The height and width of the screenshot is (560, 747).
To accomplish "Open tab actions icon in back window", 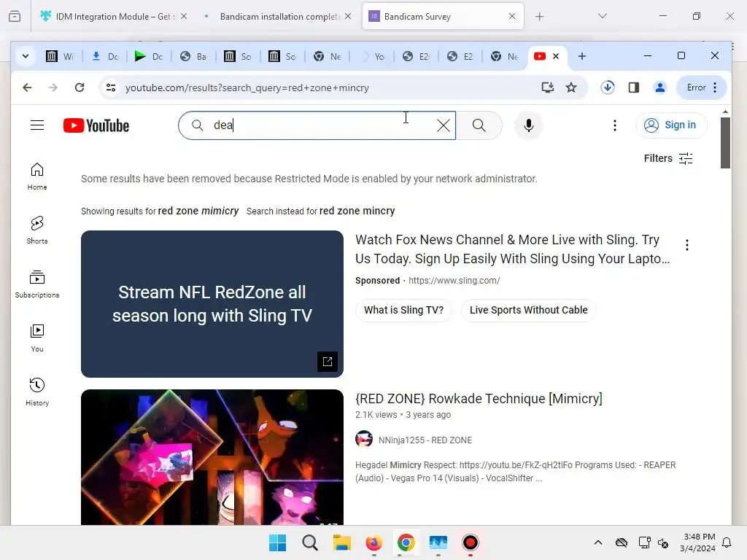I will click(x=15, y=16).
